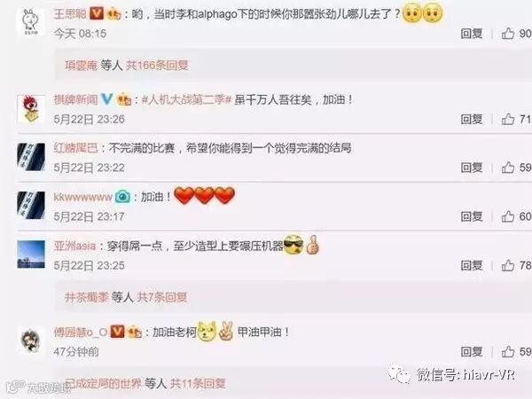The height and width of the screenshot is (399, 532).
Task: Expand the 共7条回复 replies
Action: tap(161, 297)
